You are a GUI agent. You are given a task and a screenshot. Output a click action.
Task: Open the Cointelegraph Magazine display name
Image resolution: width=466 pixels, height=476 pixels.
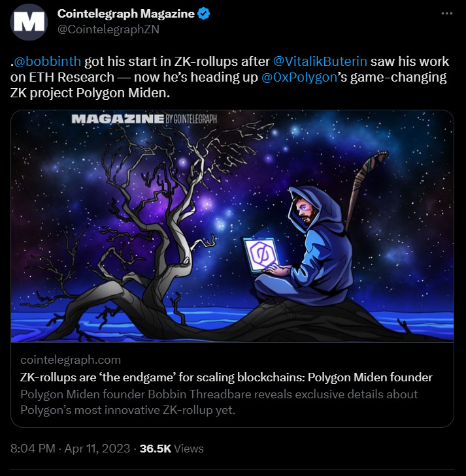coord(125,14)
